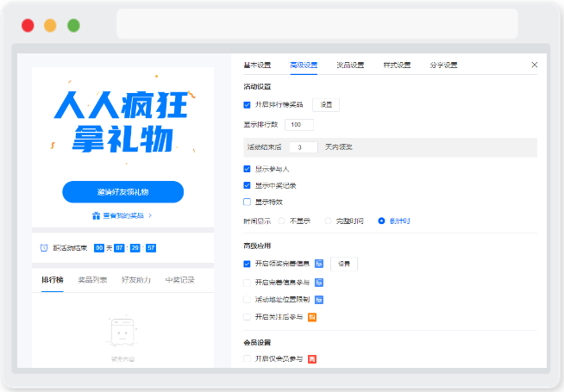Select the 不显示 time display radio
564x392 pixels.
pos(282,221)
